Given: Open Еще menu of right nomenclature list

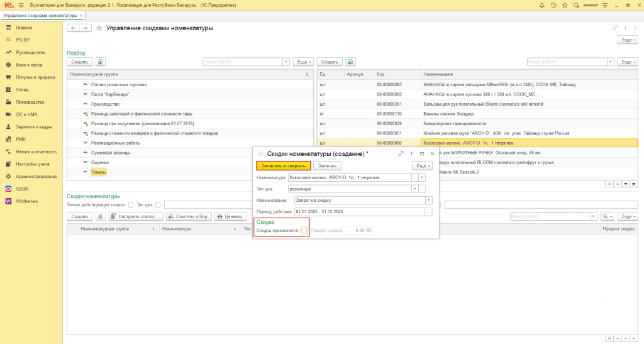Looking at the screenshot, I should pos(628,62).
